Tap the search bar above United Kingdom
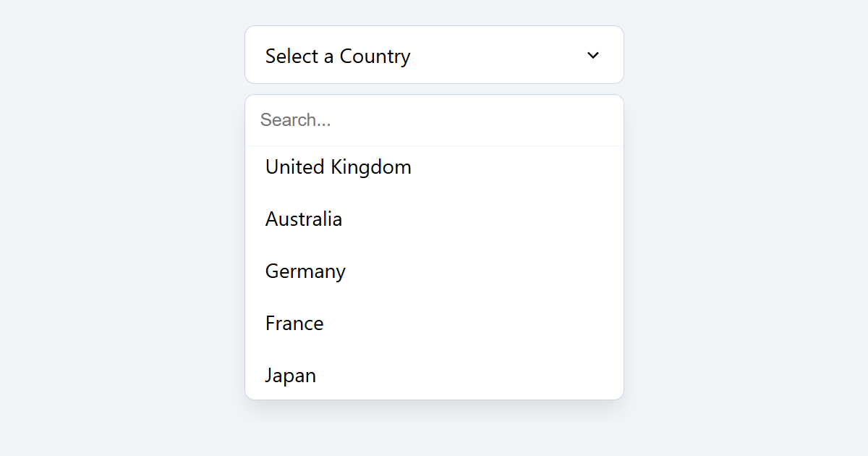Image resolution: width=868 pixels, height=456 pixels. [434, 119]
